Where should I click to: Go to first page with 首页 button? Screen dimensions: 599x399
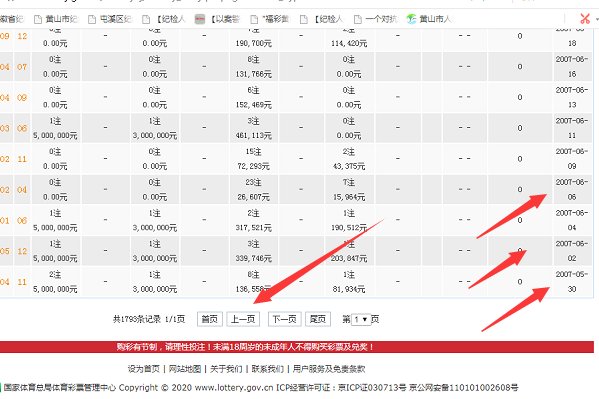(210, 319)
